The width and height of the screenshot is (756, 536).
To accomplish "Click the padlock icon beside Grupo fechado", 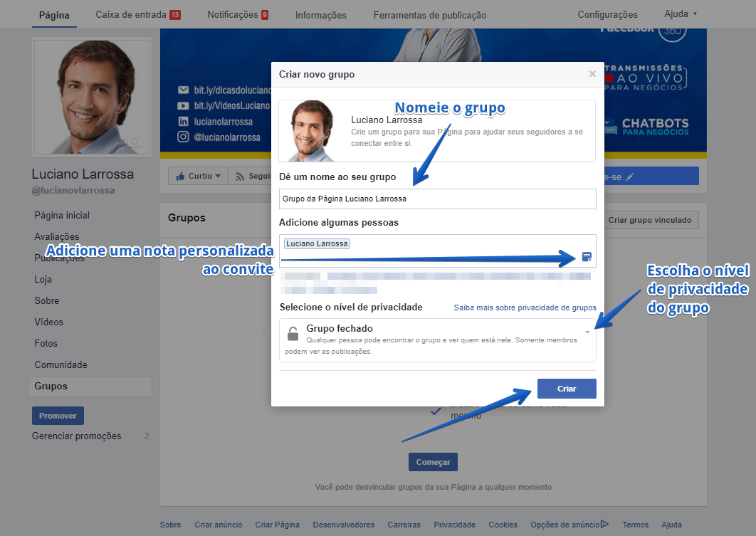I will [293, 334].
